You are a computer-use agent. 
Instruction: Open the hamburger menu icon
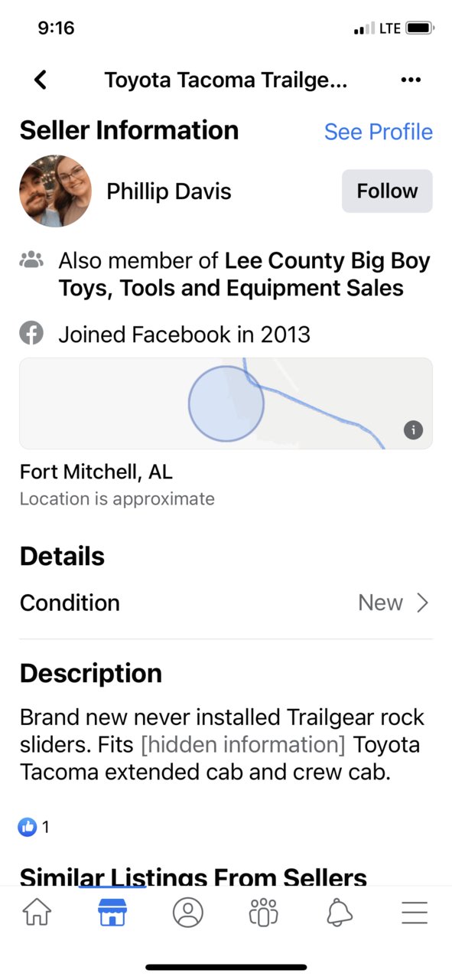coord(415,913)
